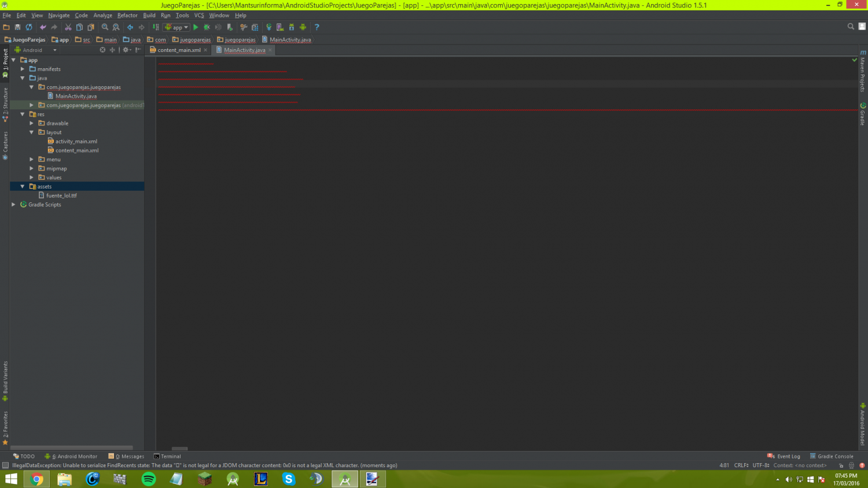The height and width of the screenshot is (488, 868).
Task: Open the Android project view dropdown
Action: point(35,50)
